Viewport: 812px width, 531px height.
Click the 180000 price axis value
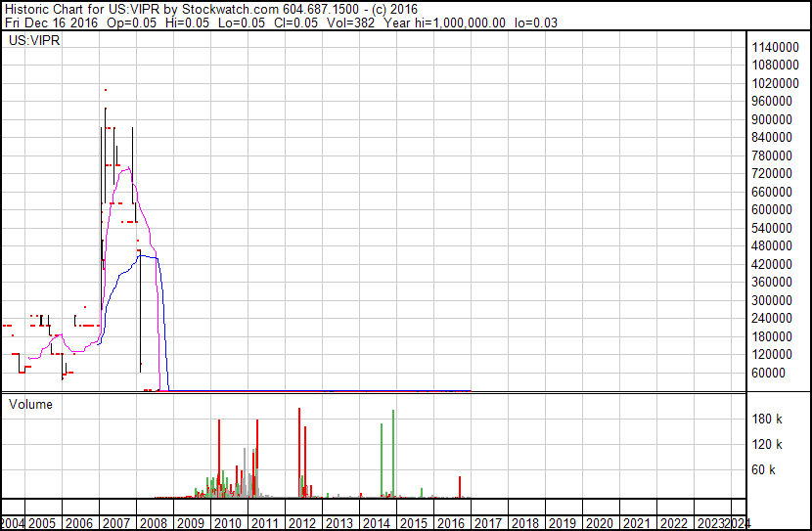(772, 336)
